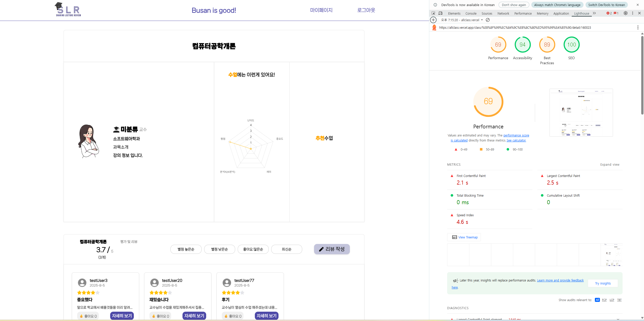
Task: Click View Treemap button
Action: pos(464,237)
